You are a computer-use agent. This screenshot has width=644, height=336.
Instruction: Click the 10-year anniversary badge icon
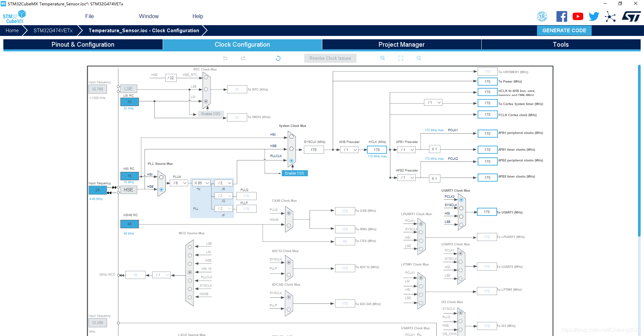point(542,16)
